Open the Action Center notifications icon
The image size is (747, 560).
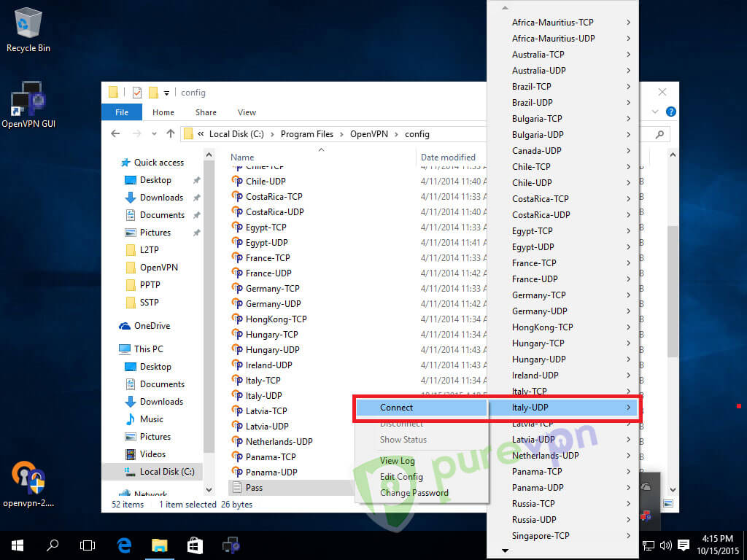[684, 545]
